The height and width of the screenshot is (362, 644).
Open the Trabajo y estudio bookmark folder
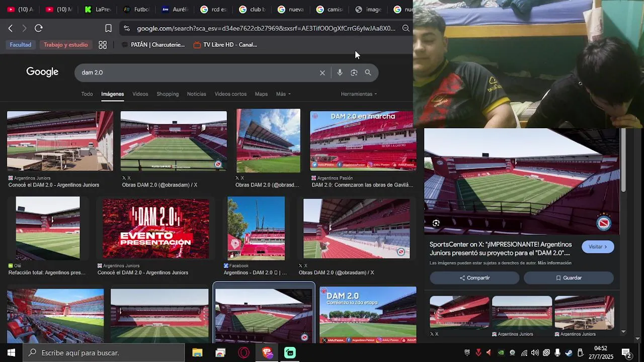66,45
